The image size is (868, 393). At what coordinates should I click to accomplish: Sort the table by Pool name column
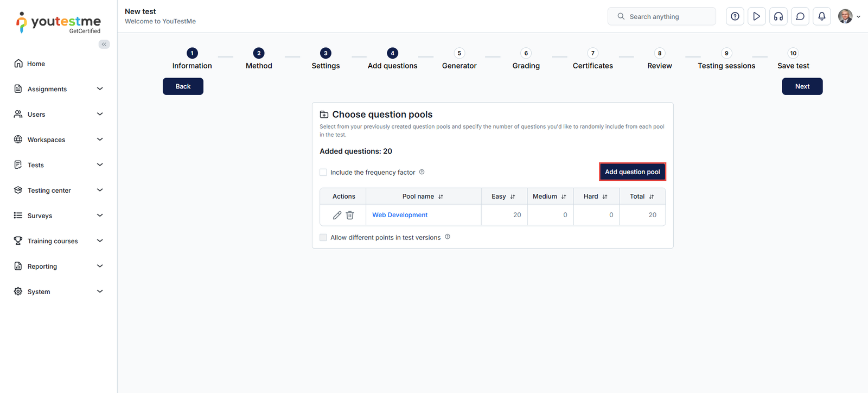pyautogui.click(x=441, y=196)
